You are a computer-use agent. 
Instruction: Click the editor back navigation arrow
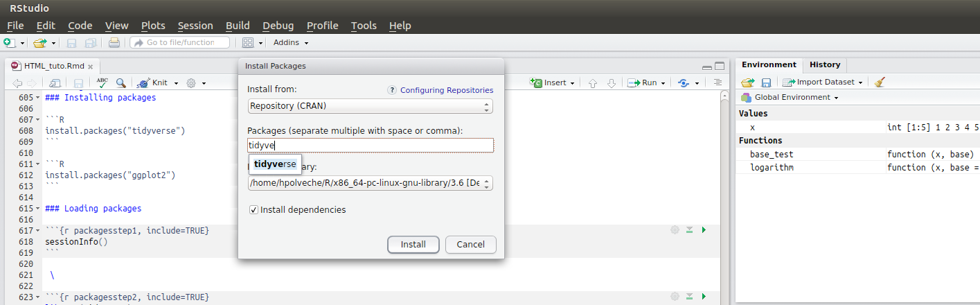pos(17,83)
